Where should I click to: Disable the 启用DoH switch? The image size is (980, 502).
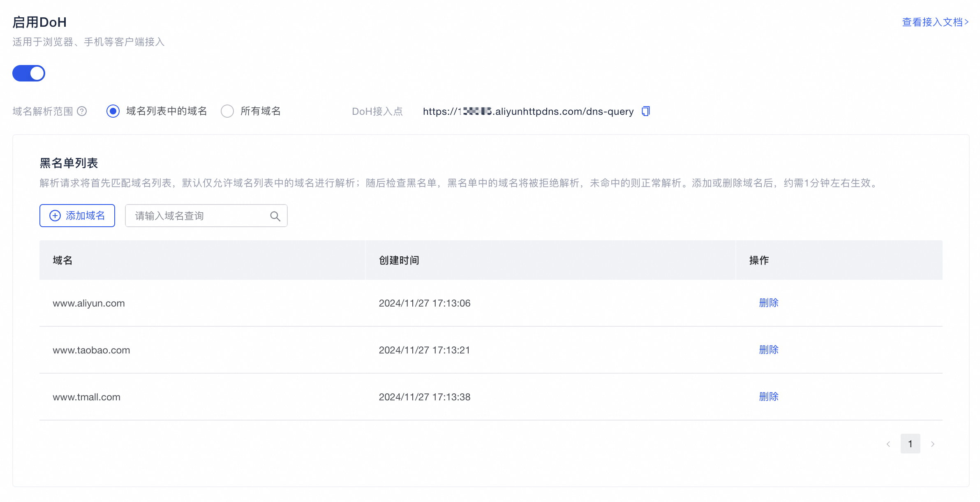29,73
